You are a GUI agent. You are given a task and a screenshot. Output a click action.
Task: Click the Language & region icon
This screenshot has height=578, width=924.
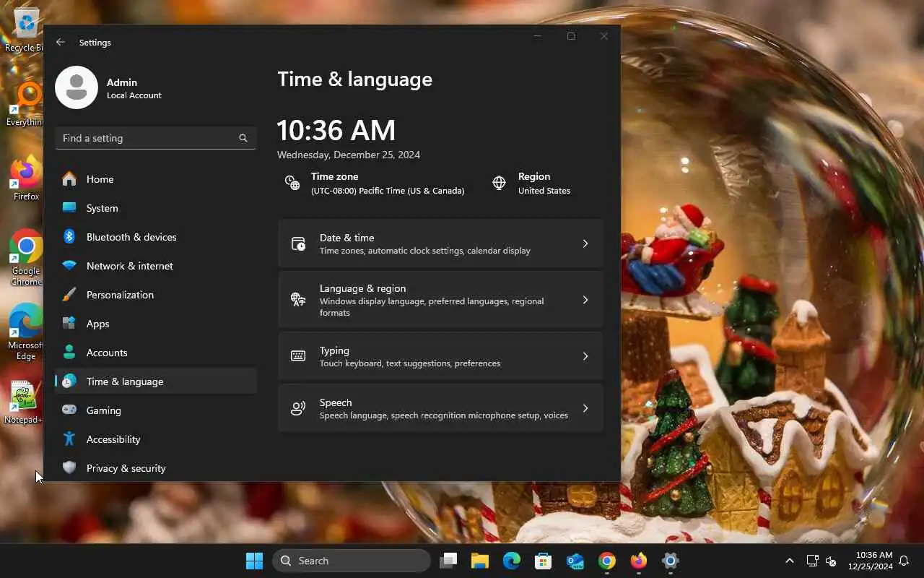(298, 300)
